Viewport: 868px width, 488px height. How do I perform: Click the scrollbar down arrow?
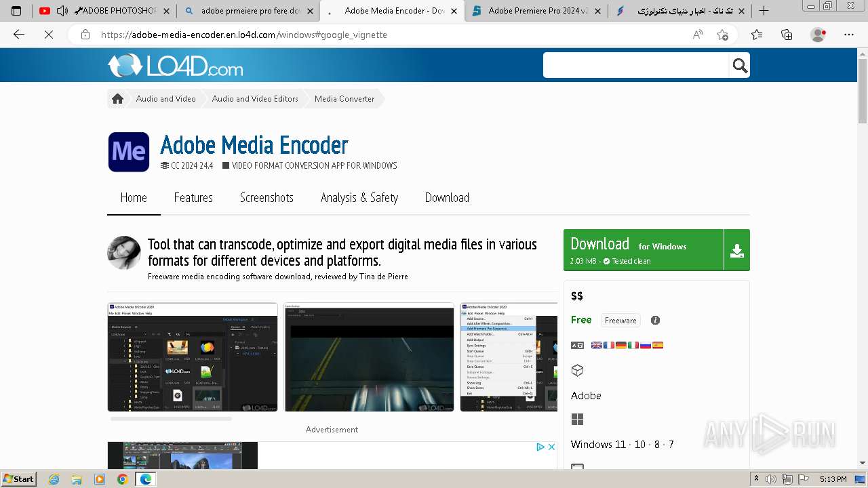pyautogui.click(x=862, y=463)
